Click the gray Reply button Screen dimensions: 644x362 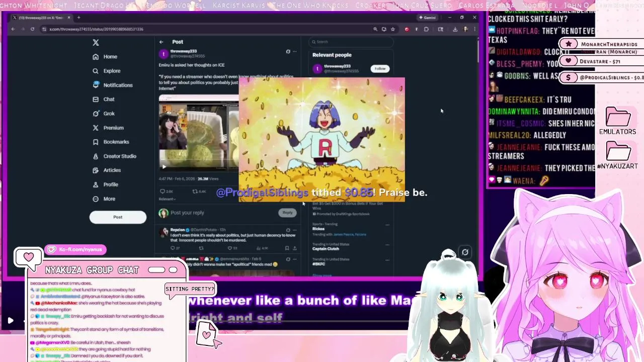coord(287,213)
